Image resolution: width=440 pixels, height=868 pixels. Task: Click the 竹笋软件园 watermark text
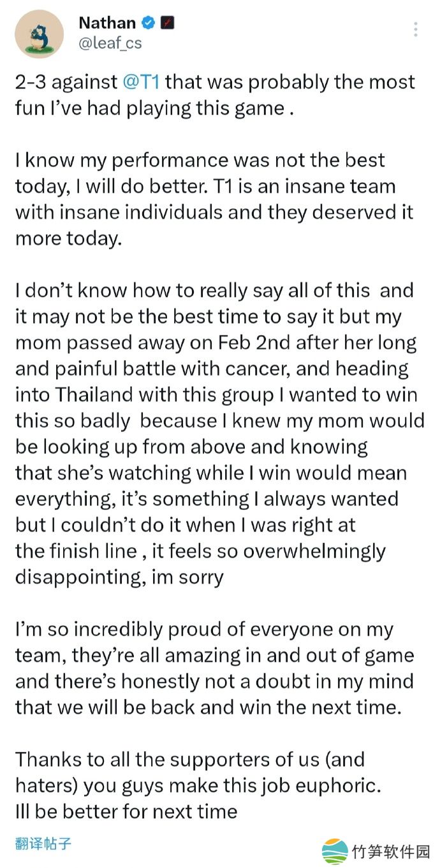click(x=392, y=852)
